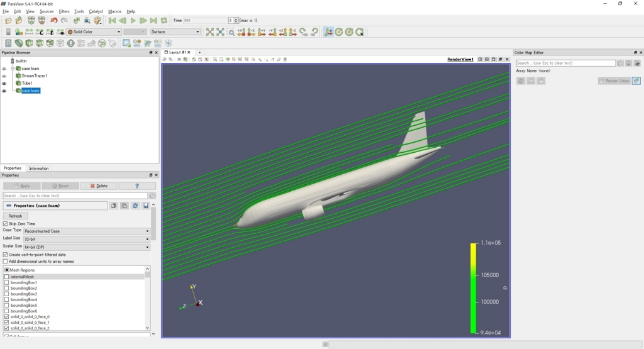
Task: Toggle Create cell-to-point filtered data
Action: (x=5, y=255)
